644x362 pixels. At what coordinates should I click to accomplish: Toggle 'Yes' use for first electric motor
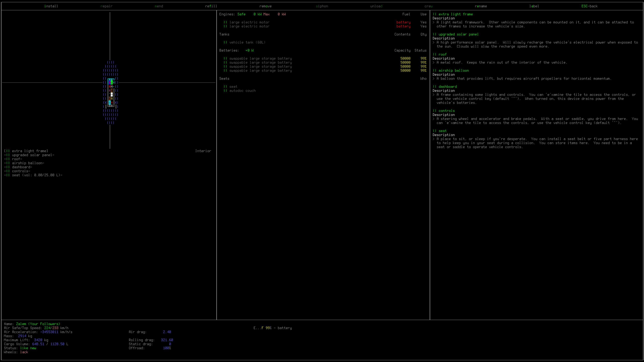point(423,22)
